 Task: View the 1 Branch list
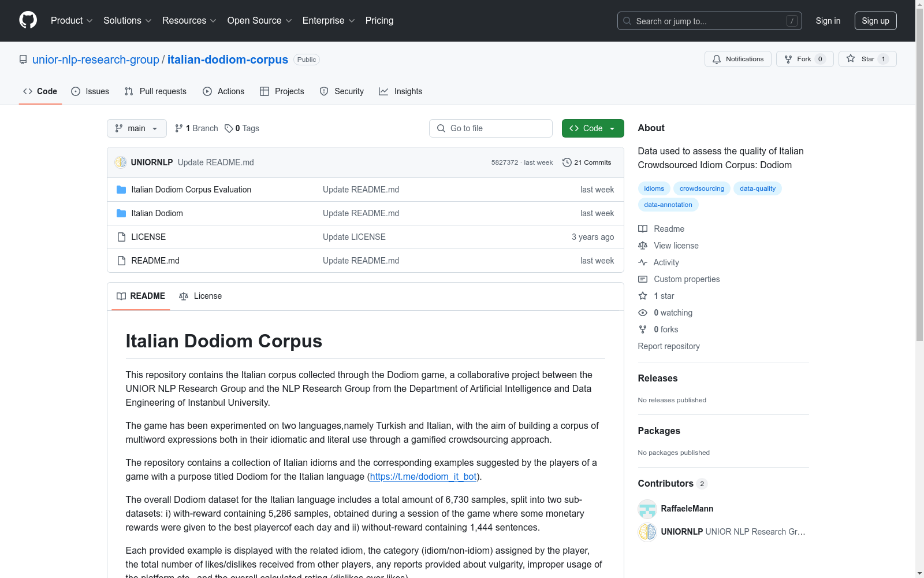pyautogui.click(x=196, y=128)
